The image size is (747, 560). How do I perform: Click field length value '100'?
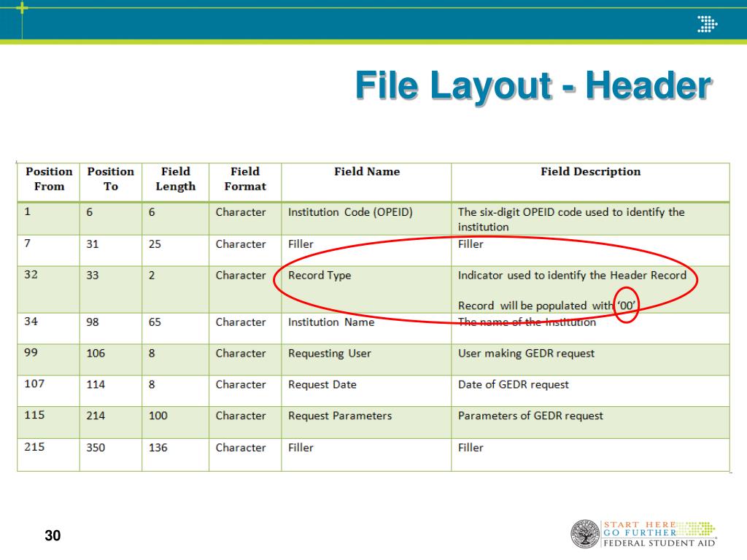point(158,416)
